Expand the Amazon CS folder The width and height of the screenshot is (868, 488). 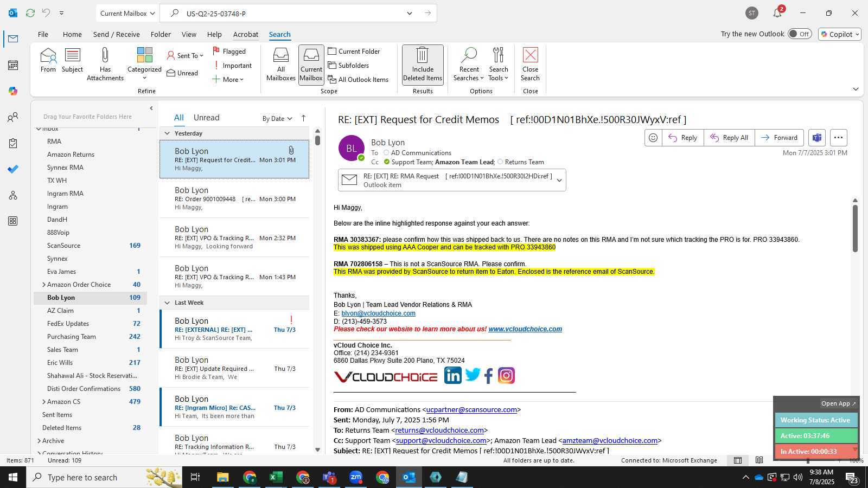click(x=44, y=402)
